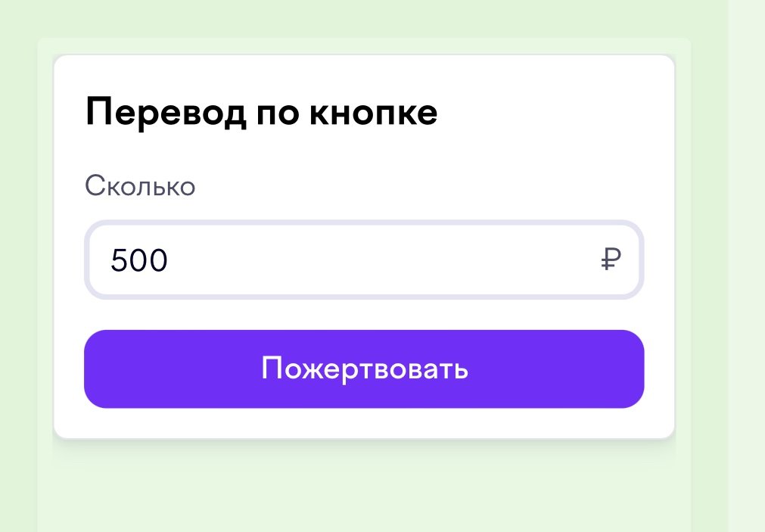Click the word Перевод in the card title
The width and height of the screenshot is (765, 532).
pyautogui.click(x=166, y=113)
